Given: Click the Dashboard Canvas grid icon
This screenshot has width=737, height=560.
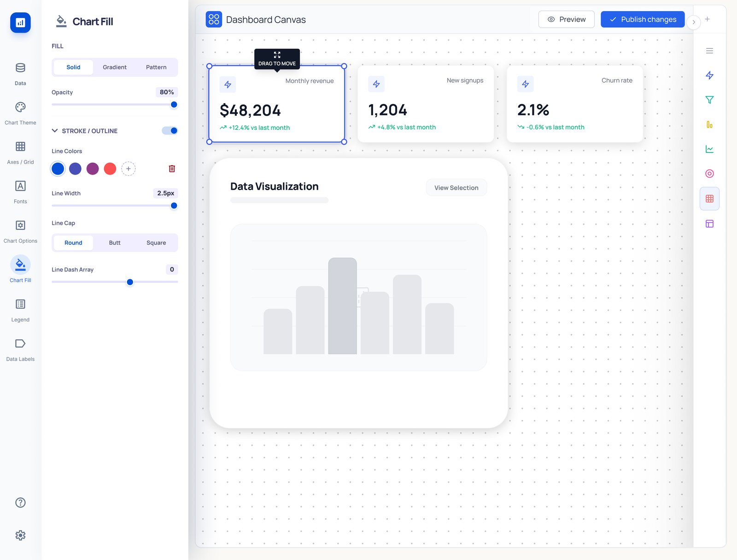Looking at the screenshot, I should 214,19.
